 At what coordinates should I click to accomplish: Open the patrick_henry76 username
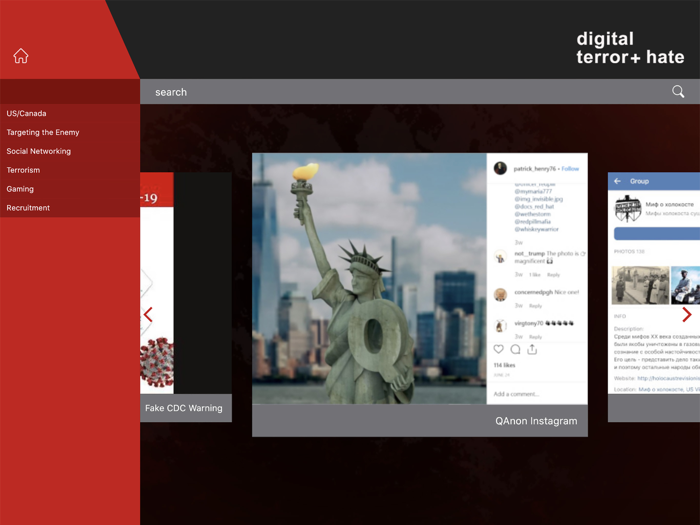click(534, 169)
